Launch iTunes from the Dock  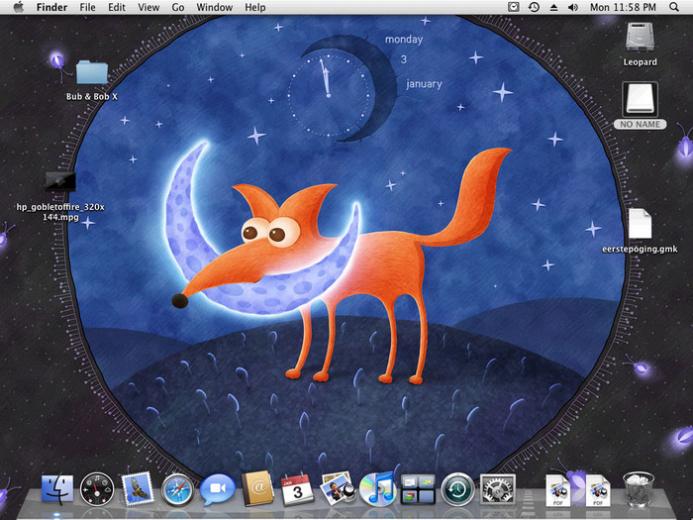point(378,488)
